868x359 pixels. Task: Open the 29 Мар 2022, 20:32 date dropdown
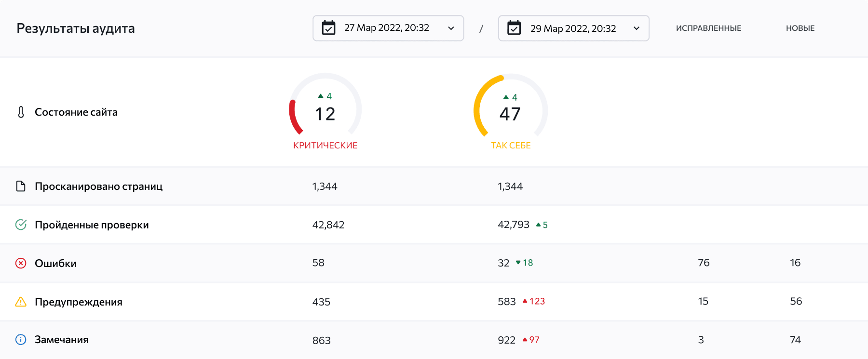pos(573,28)
